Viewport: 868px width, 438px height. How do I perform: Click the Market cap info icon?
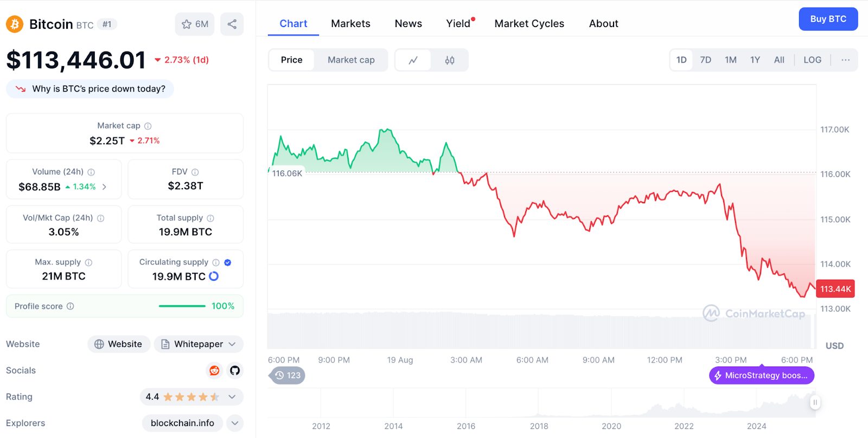(148, 126)
